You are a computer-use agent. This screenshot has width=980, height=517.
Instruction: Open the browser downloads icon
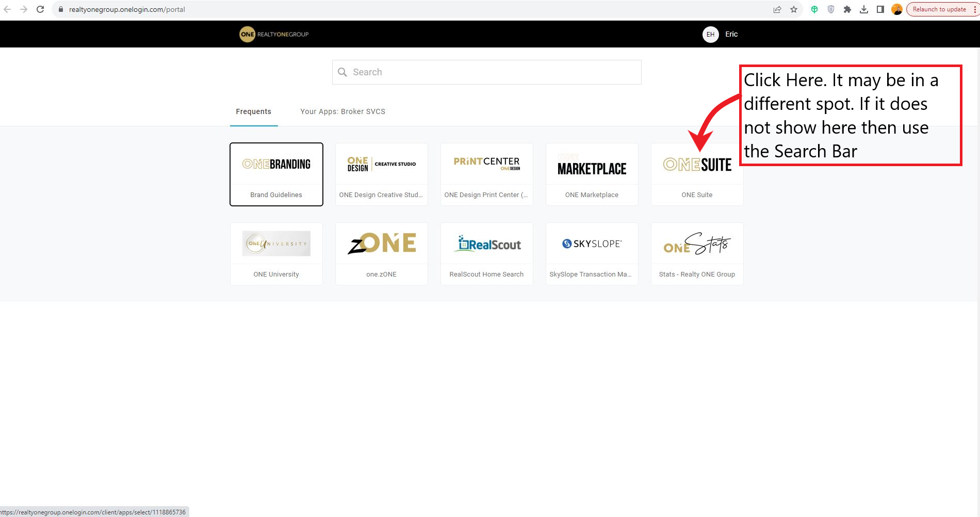(x=864, y=9)
